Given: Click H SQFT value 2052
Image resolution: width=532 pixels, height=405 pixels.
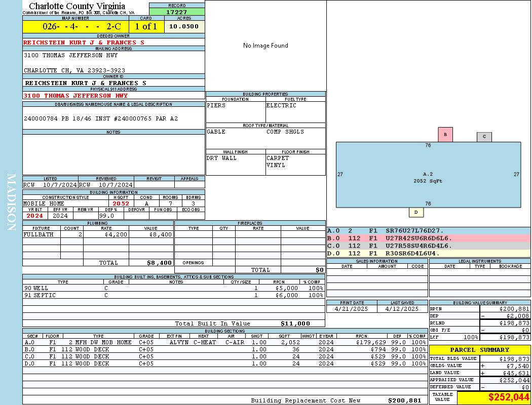Looking at the screenshot, I should pyautogui.click(x=121, y=204).
